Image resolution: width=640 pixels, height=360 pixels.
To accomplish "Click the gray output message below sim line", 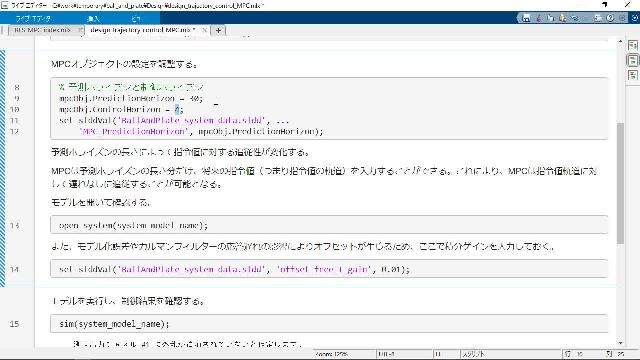I will [188, 344].
